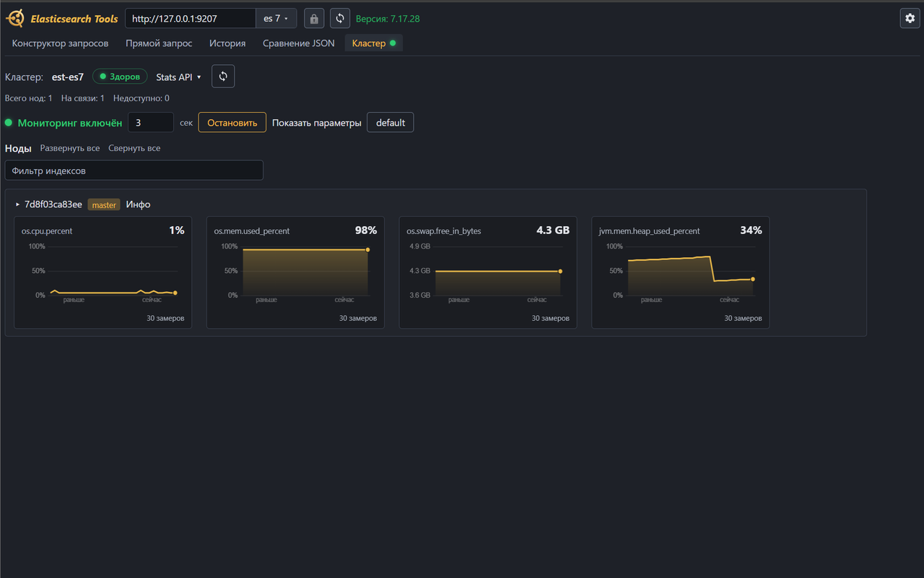Click the Здоров health status badge

pos(120,77)
